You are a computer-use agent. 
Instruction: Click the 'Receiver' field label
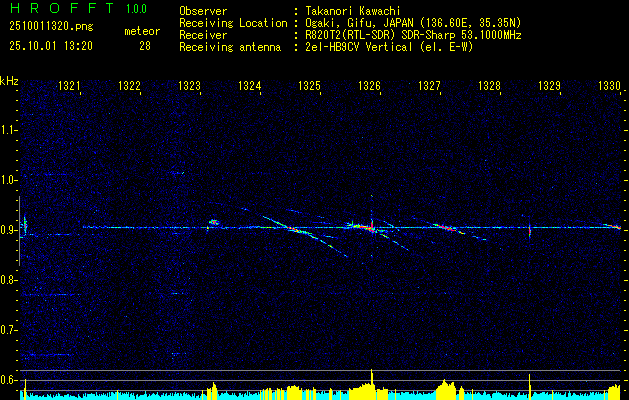pyautogui.click(x=203, y=35)
